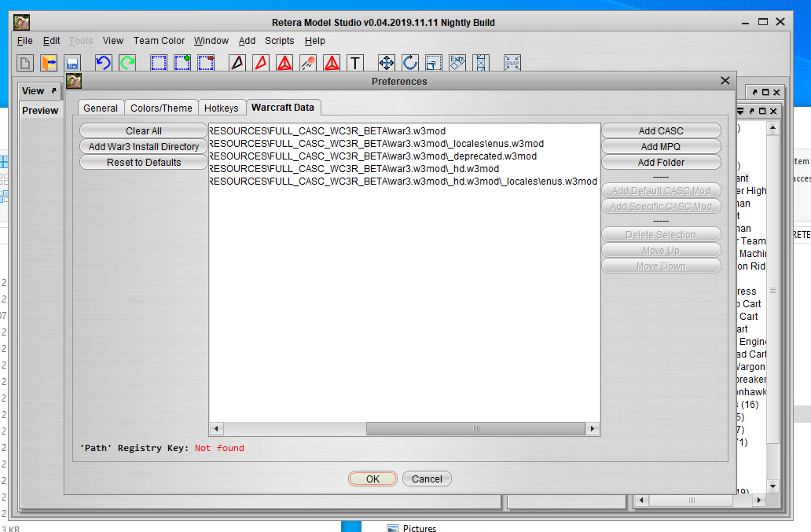This screenshot has width=811, height=532.
Task: Switch to the Hotkeys tab
Action: pos(222,108)
